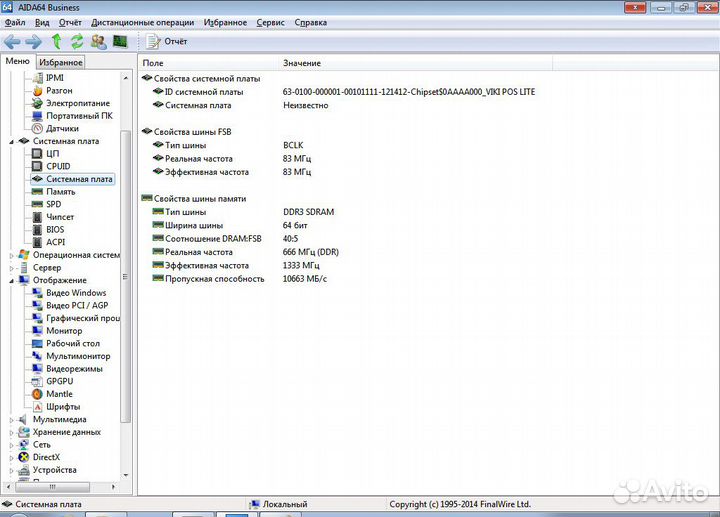
Task: Select Видеорежимы tree item
Action: tap(74, 369)
